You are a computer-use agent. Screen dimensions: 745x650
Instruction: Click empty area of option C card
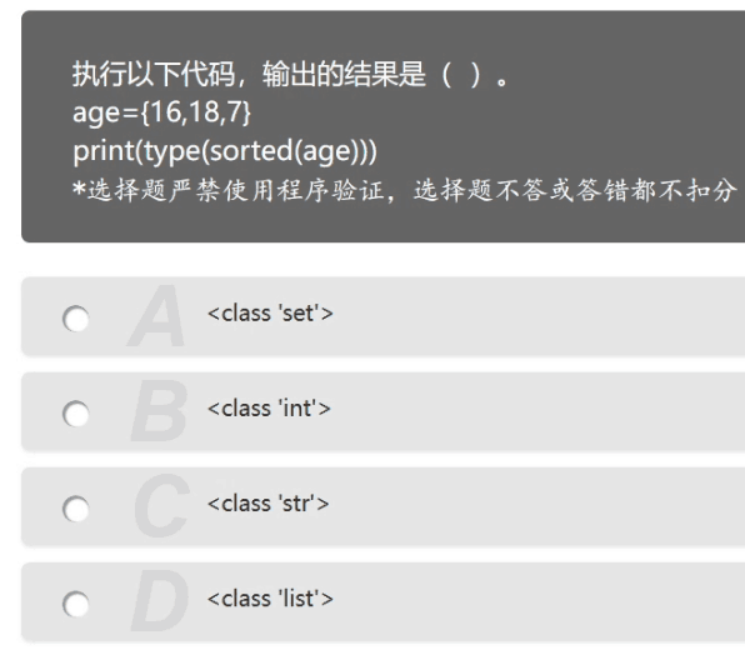point(523,507)
